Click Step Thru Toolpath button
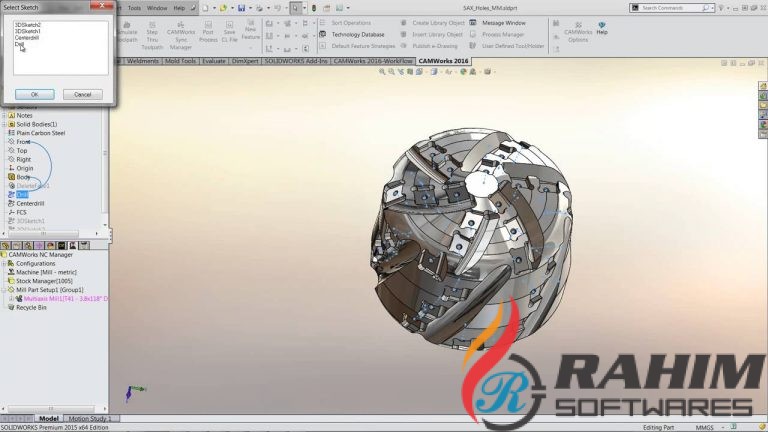This screenshot has width=768, height=432. [152, 35]
